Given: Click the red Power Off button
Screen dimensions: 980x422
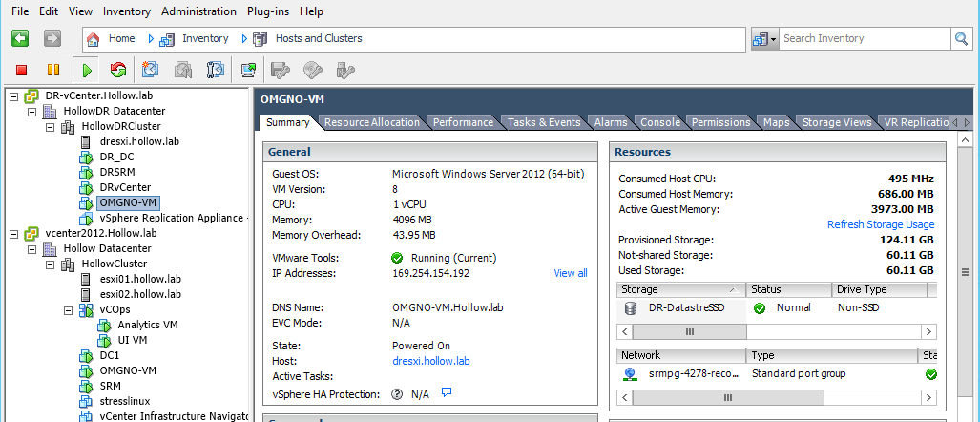Looking at the screenshot, I should (22, 70).
